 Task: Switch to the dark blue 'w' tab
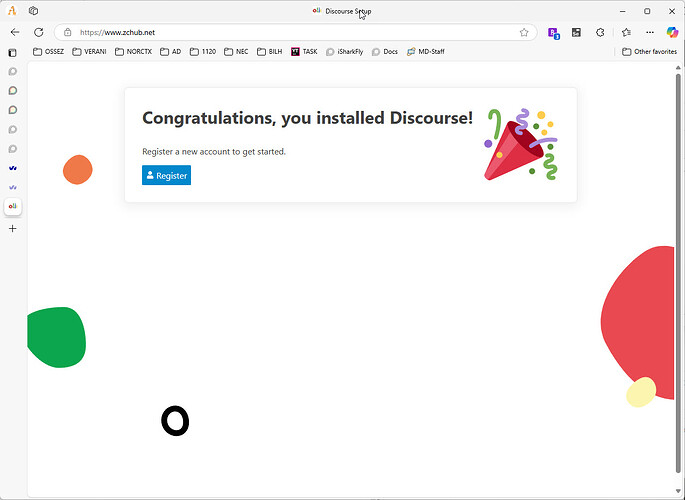13,168
